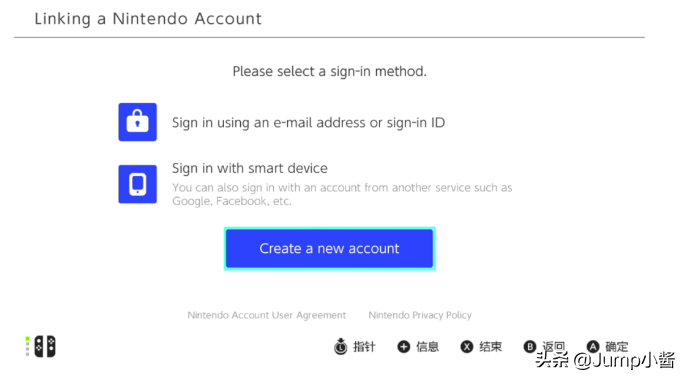Select the blue padlock sign-in icon

pyautogui.click(x=137, y=122)
